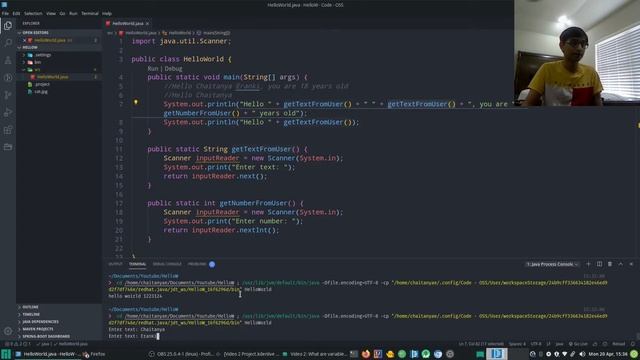Open the Source Control branch icon

[8, 95]
